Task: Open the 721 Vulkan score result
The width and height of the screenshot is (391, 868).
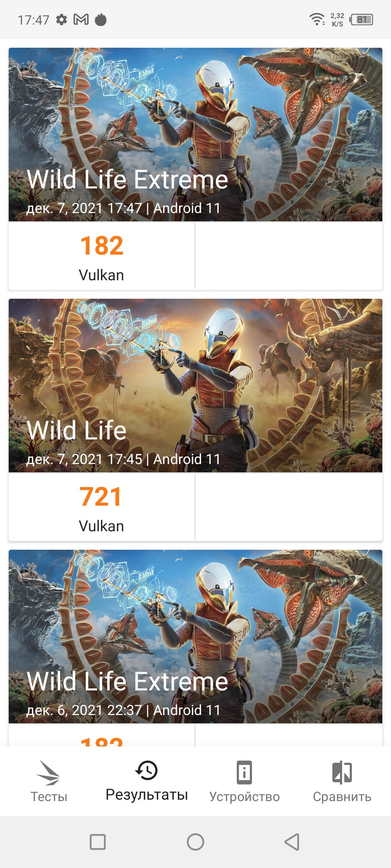Action: coord(102,507)
